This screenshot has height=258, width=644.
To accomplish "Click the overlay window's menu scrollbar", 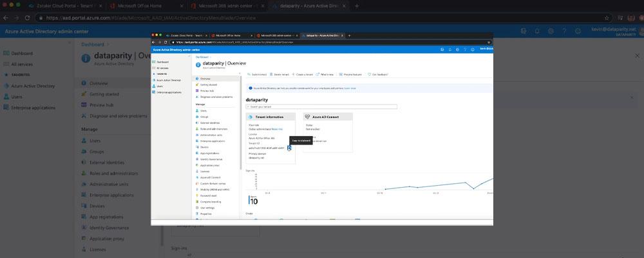I will pyautogui.click(x=241, y=121).
